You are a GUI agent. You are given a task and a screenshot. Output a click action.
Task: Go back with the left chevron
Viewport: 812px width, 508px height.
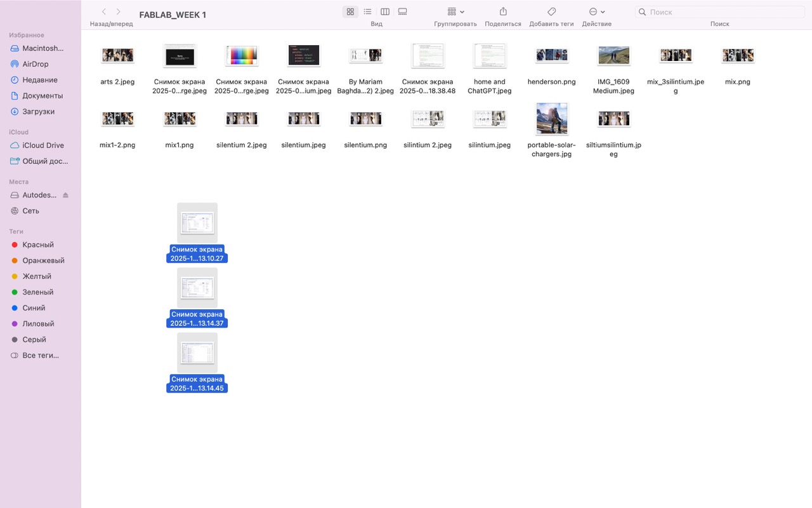pyautogui.click(x=104, y=11)
